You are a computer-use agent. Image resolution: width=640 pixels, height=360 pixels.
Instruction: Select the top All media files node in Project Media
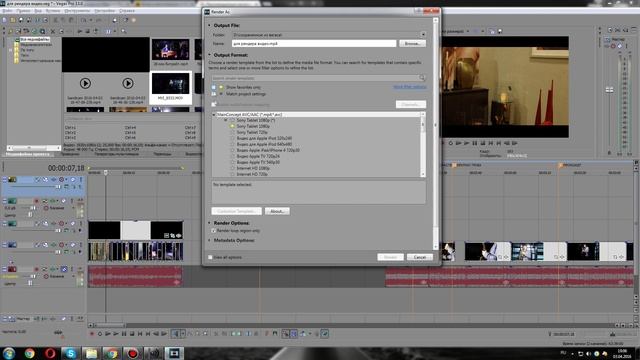[34, 40]
